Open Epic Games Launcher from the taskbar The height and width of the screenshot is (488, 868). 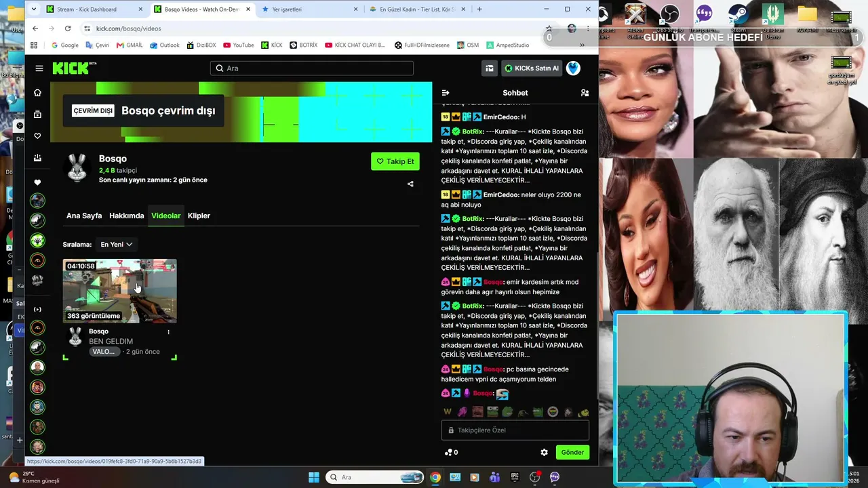[515, 477]
